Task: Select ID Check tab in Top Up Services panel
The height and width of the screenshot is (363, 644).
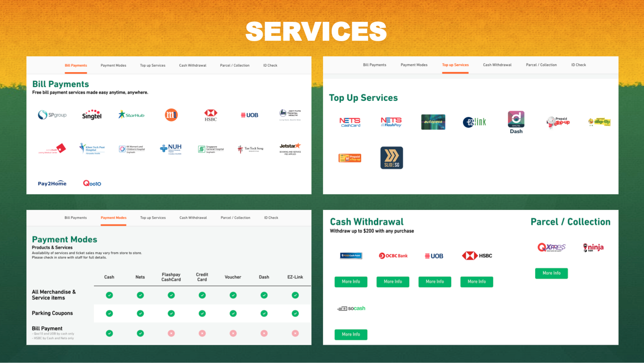Action: [578, 65]
